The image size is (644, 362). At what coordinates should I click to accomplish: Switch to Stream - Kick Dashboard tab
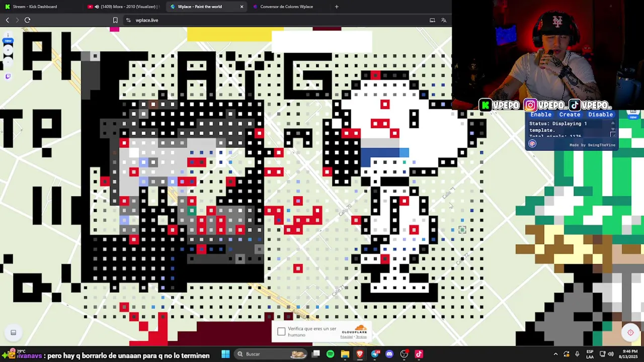pos(35,7)
